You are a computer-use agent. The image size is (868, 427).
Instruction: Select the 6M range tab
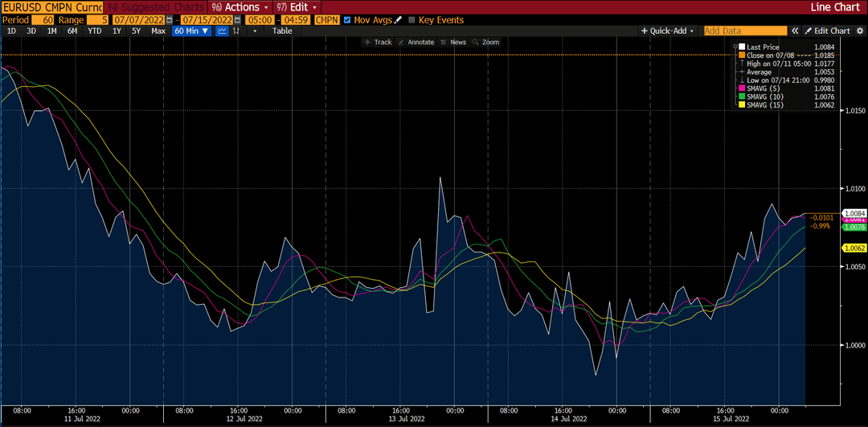(x=72, y=31)
